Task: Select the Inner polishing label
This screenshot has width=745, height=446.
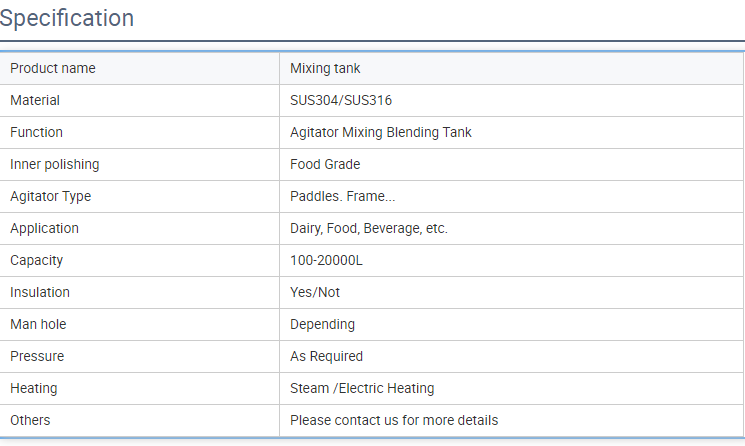Action: coord(55,164)
